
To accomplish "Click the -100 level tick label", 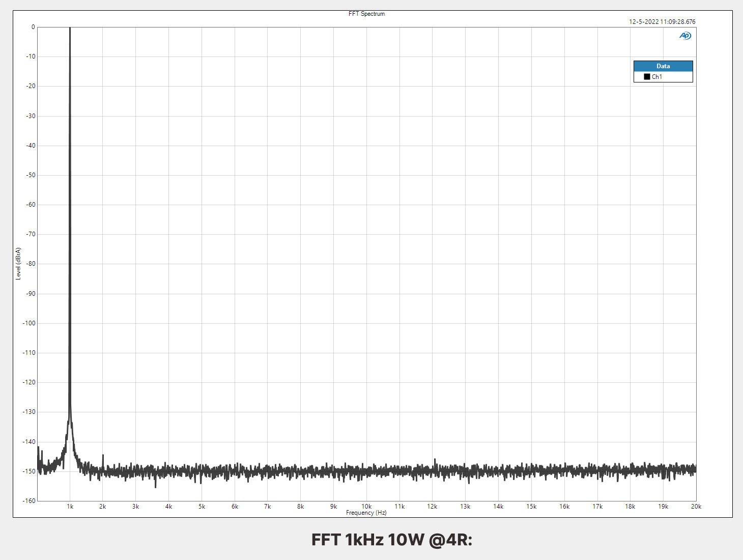I will (x=29, y=323).
